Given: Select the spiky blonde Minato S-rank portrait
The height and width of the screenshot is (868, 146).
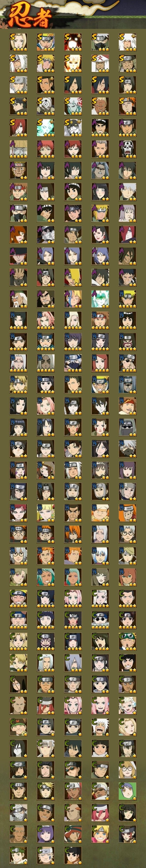Looking at the screenshot, I should click(46, 63).
